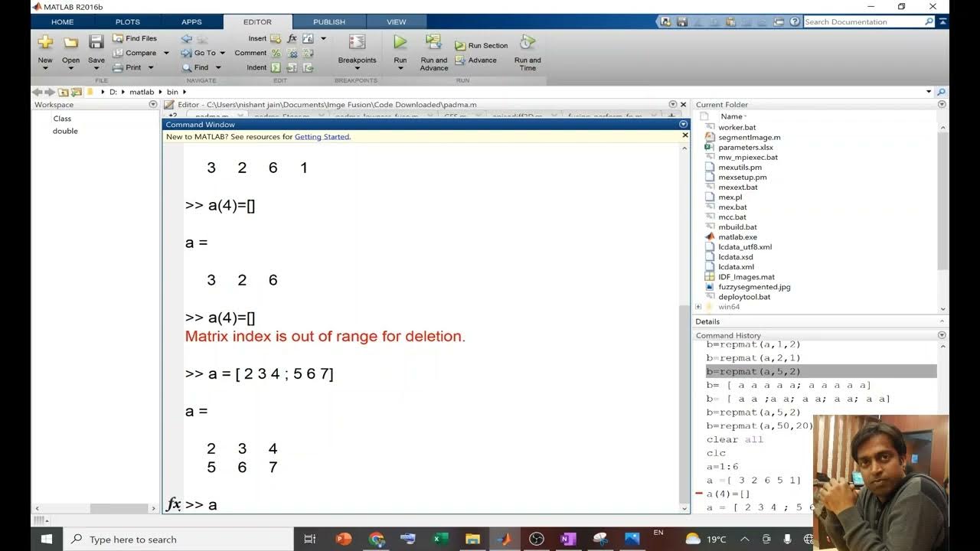
Task: Open Command Window actions menu arrow
Action: click(x=684, y=124)
